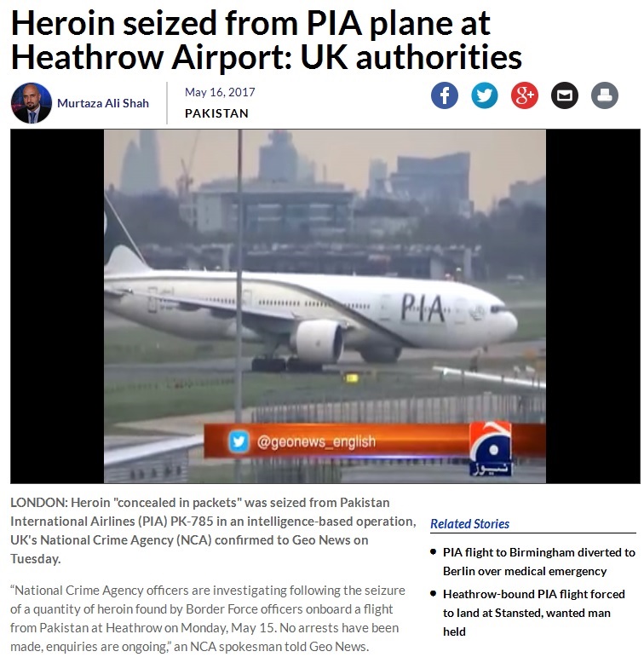644x663 pixels.
Task: Open the PAKISTAN category link
Action: point(216,113)
